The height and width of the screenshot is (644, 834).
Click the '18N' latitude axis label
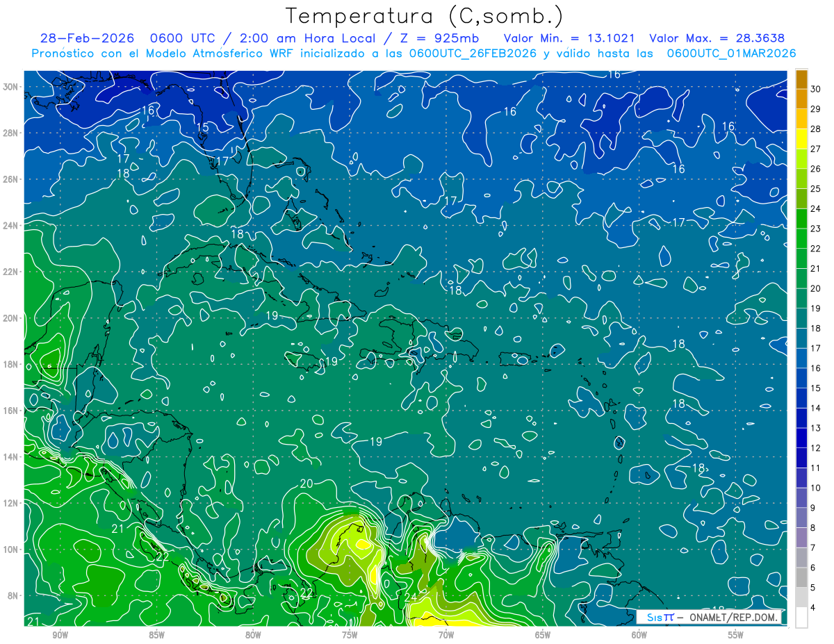(x=10, y=365)
